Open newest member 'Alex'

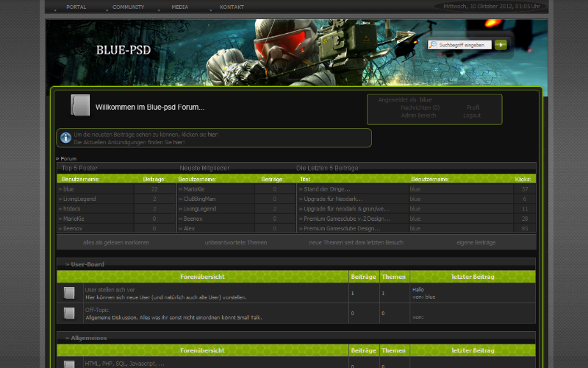(x=189, y=228)
